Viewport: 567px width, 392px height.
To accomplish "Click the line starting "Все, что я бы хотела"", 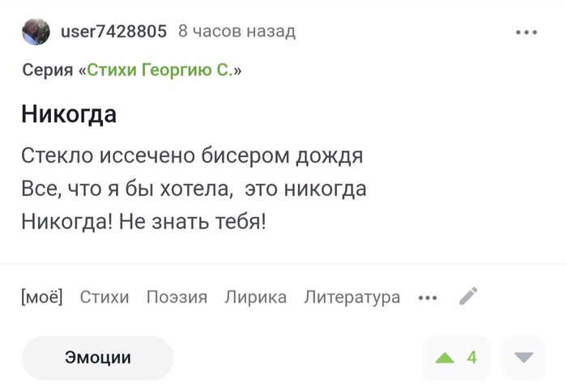I will click(194, 189).
